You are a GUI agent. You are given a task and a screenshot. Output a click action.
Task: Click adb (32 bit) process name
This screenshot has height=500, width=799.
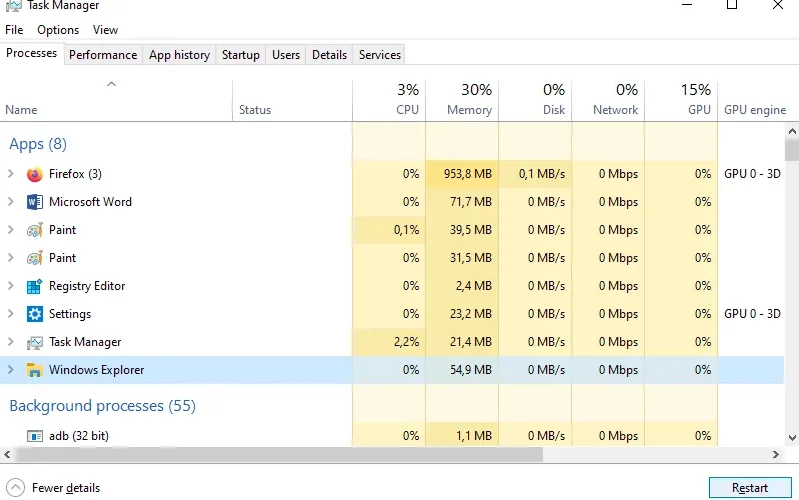tap(79, 436)
